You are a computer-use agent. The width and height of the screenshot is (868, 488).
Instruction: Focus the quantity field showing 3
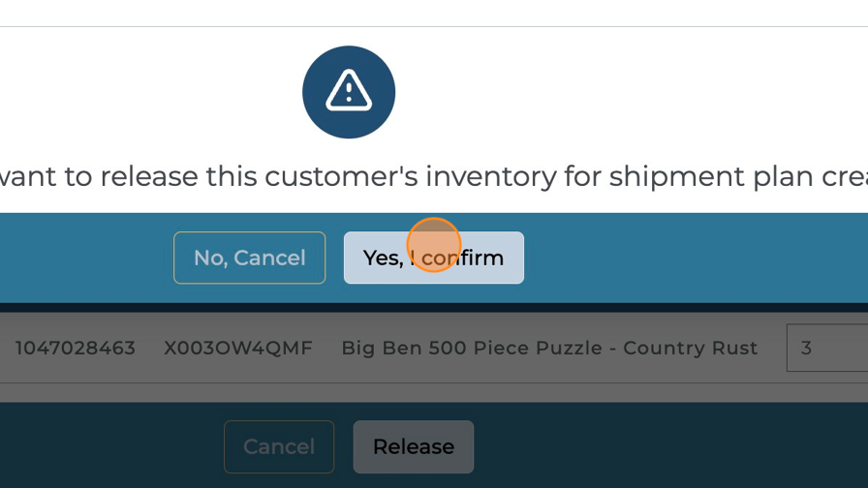826,348
